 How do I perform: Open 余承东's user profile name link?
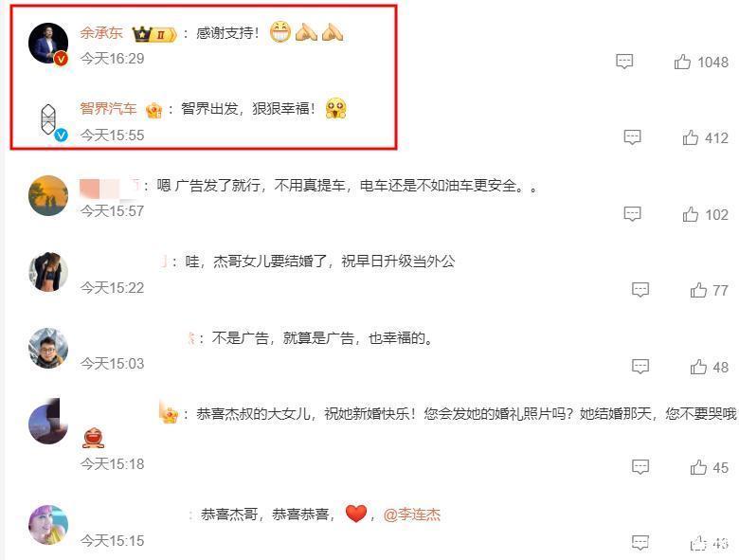[x=101, y=33]
